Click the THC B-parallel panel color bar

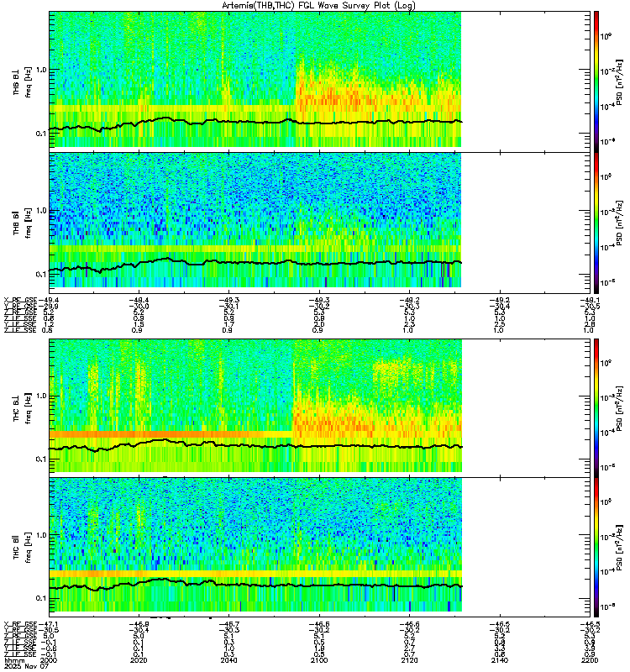click(x=596, y=548)
